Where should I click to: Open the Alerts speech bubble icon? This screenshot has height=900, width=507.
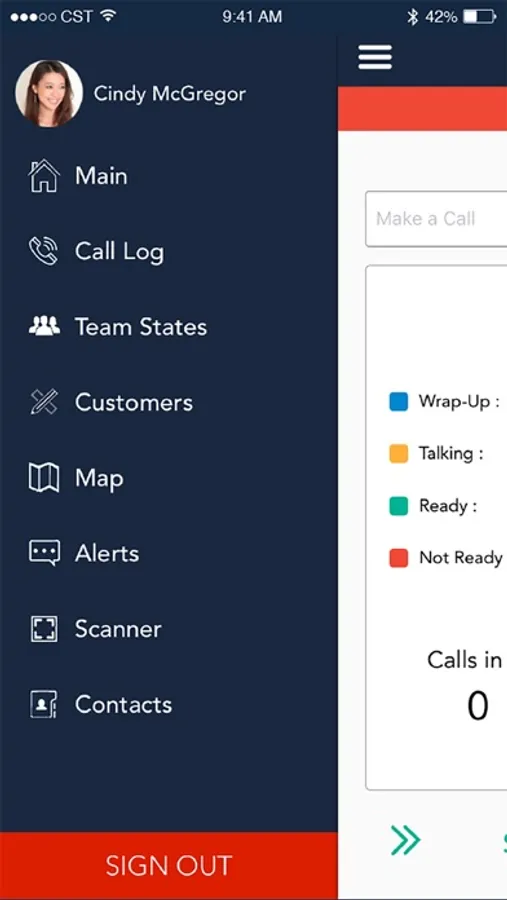(x=44, y=553)
